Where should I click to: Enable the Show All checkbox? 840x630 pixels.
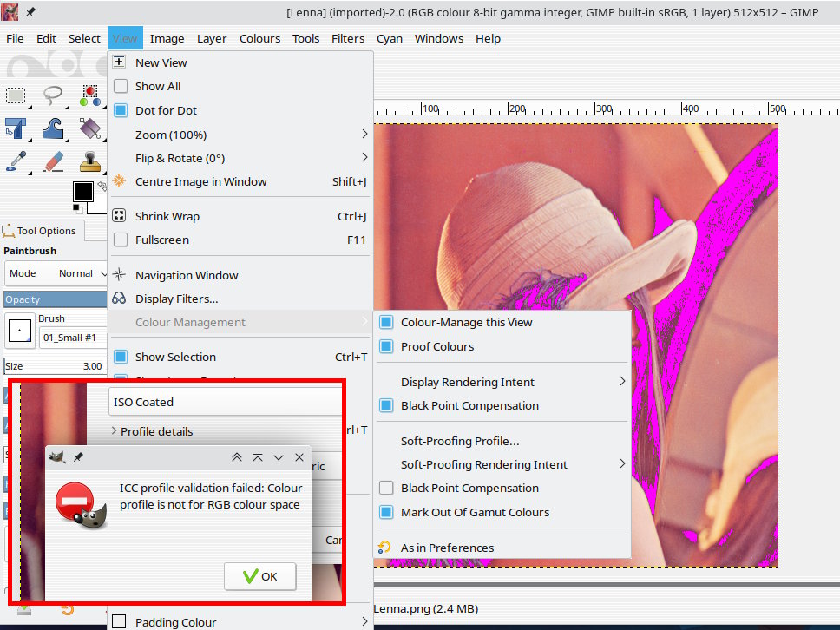(x=121, y=86)
